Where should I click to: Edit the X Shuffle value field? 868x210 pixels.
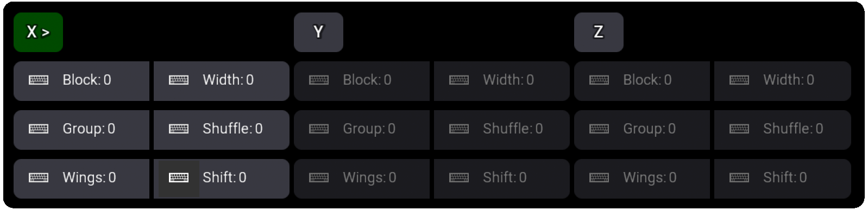pyautogui.click(x=222, y=130)
